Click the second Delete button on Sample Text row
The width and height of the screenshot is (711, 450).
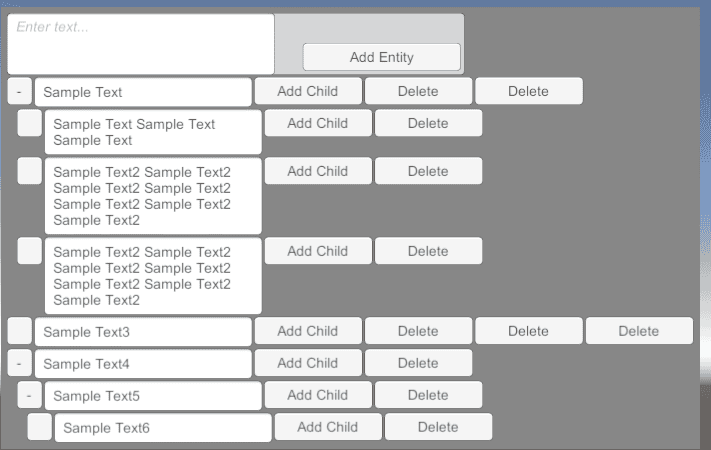point(529,91)
